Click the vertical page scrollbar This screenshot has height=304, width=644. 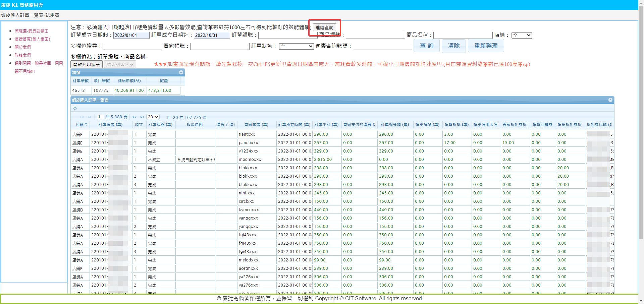click(x=641, y=134)
